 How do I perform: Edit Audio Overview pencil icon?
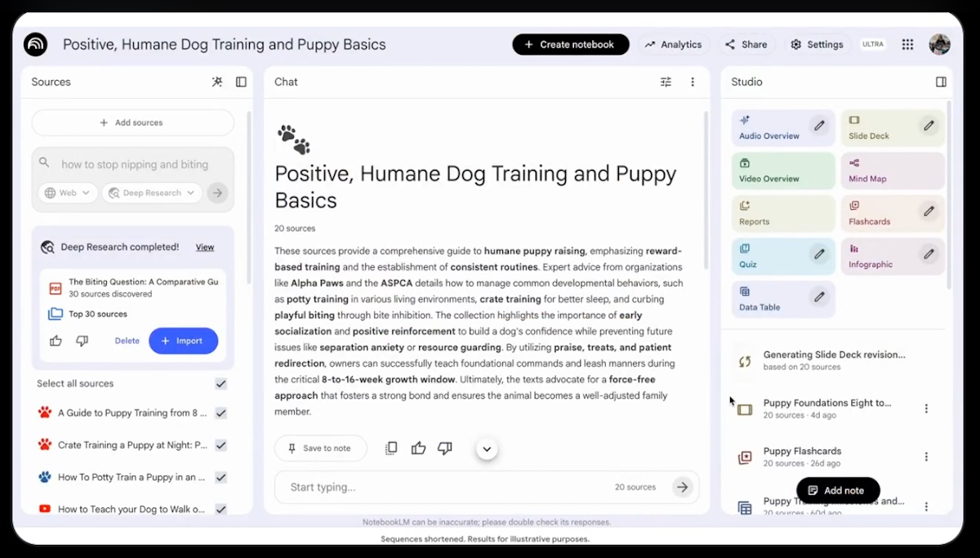819,126
